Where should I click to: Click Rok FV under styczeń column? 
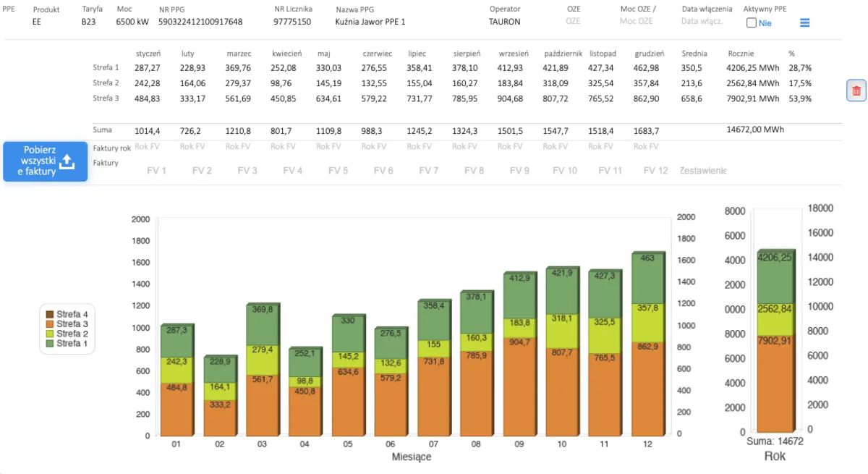pos(148,146)
